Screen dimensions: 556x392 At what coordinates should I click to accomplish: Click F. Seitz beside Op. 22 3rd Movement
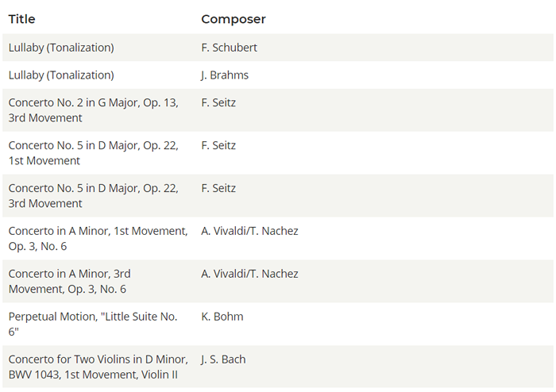pyautogui.click(x=218, y=188)
